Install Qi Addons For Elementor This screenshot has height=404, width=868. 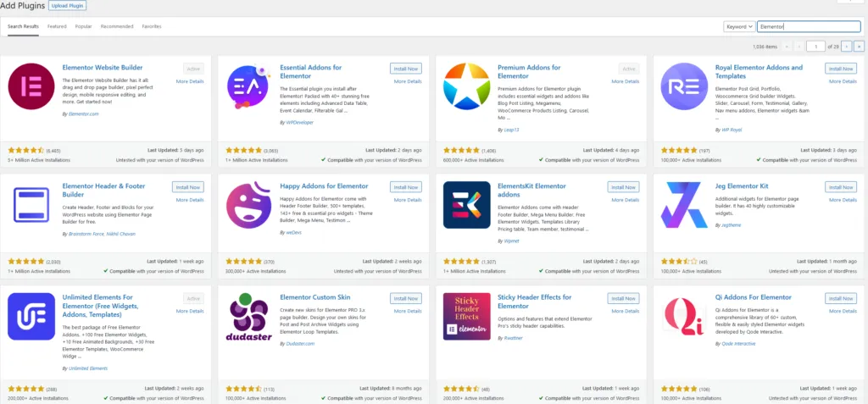point(841,298)
